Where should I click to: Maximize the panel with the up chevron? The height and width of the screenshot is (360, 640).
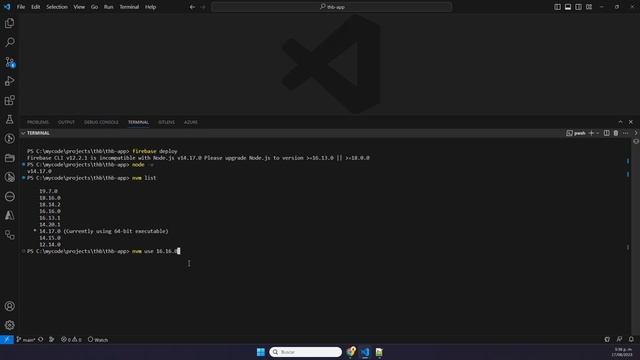[620, 122]
